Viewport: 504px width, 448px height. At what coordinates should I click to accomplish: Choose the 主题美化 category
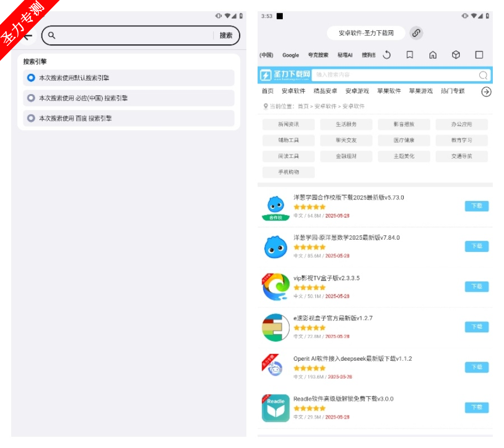tap(404, 156)
